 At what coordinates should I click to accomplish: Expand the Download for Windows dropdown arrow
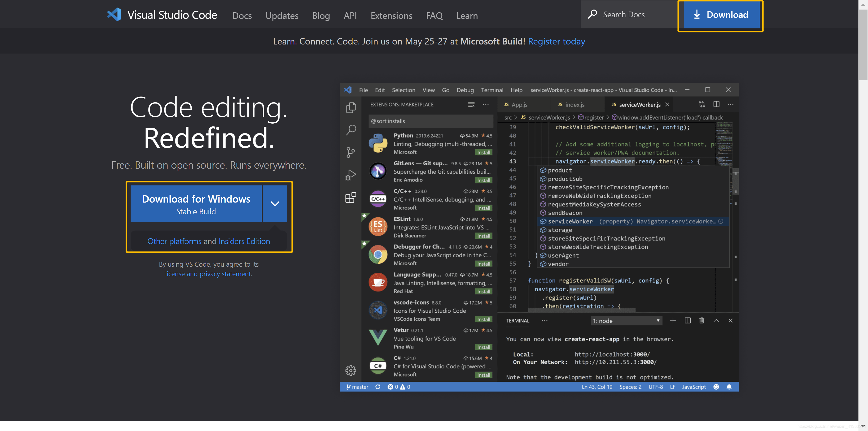275,203
